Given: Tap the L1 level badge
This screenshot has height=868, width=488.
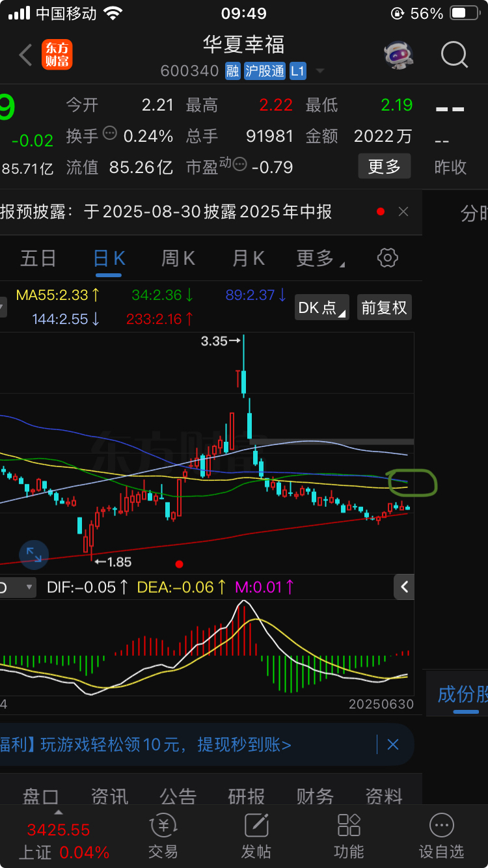Looking at the screenshot, I should [297, 71].
